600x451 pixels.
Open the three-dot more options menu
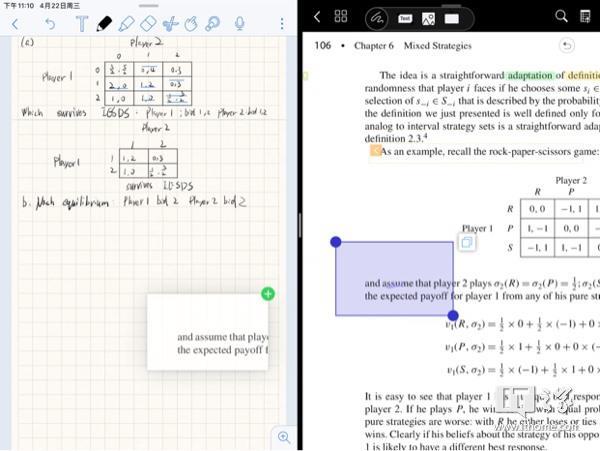(282, 24)
